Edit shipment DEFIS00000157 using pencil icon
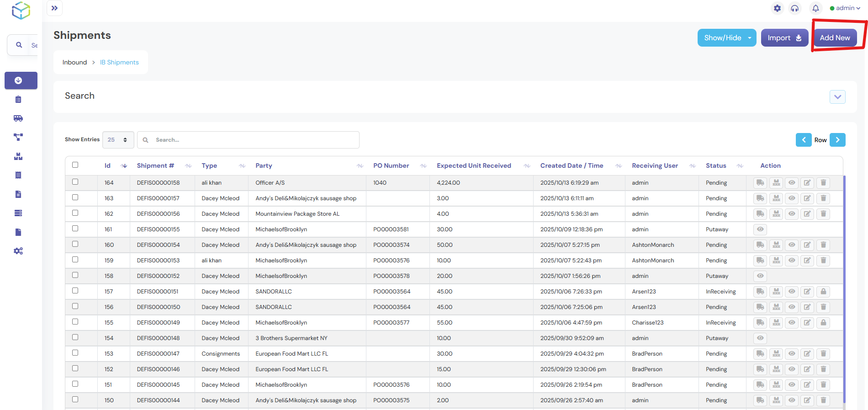 807,198
